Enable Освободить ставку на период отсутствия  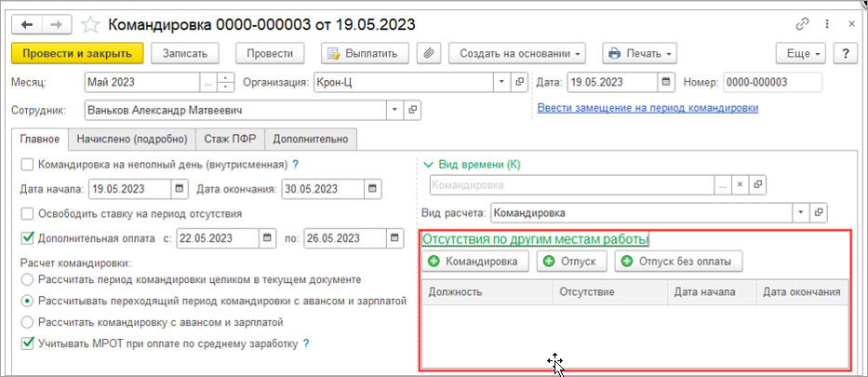(26, 213)
